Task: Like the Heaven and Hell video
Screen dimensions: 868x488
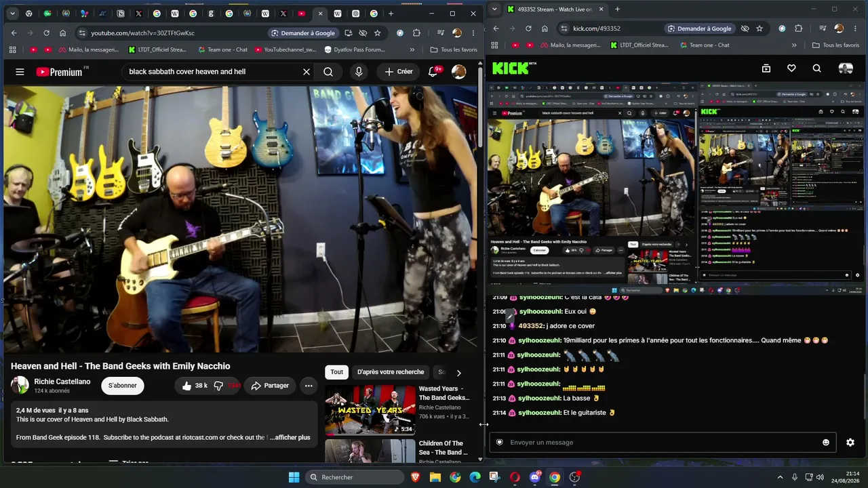Action: [195, 386]
